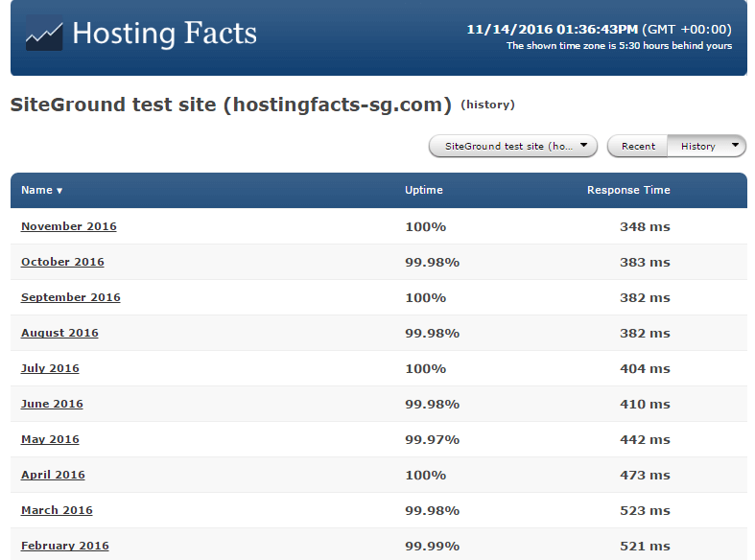Select July 2016 uptime 100%

(x=426, y=369)
